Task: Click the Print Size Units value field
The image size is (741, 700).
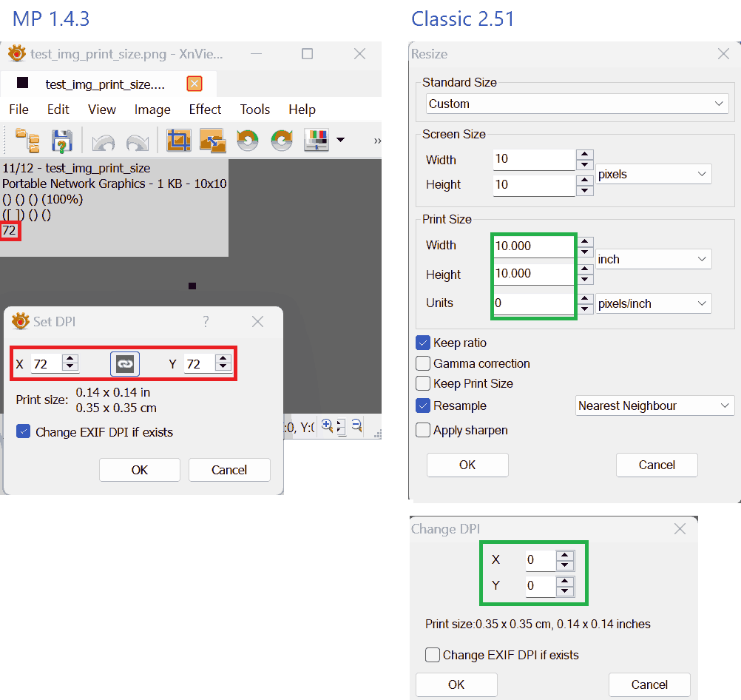Action: pos(534,303)
